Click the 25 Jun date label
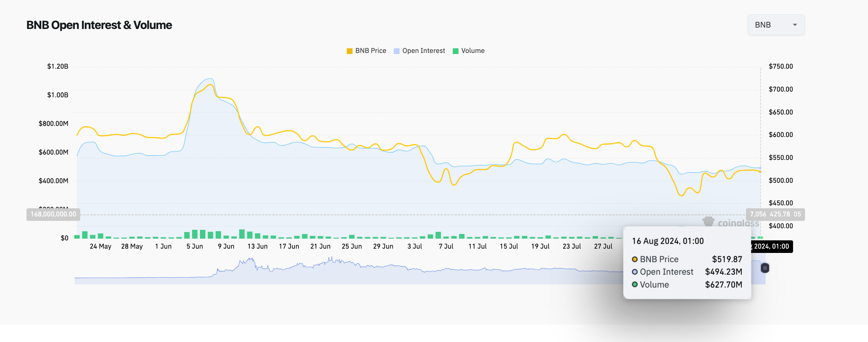 [352, 246]
